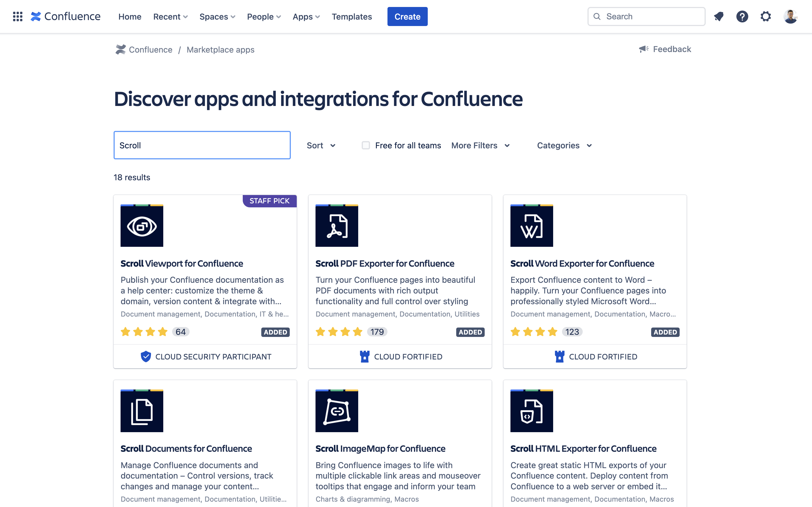This screenshot has width=812, height=507.
Task: Expand the Sort dropdown
Action: pos(321,145)
